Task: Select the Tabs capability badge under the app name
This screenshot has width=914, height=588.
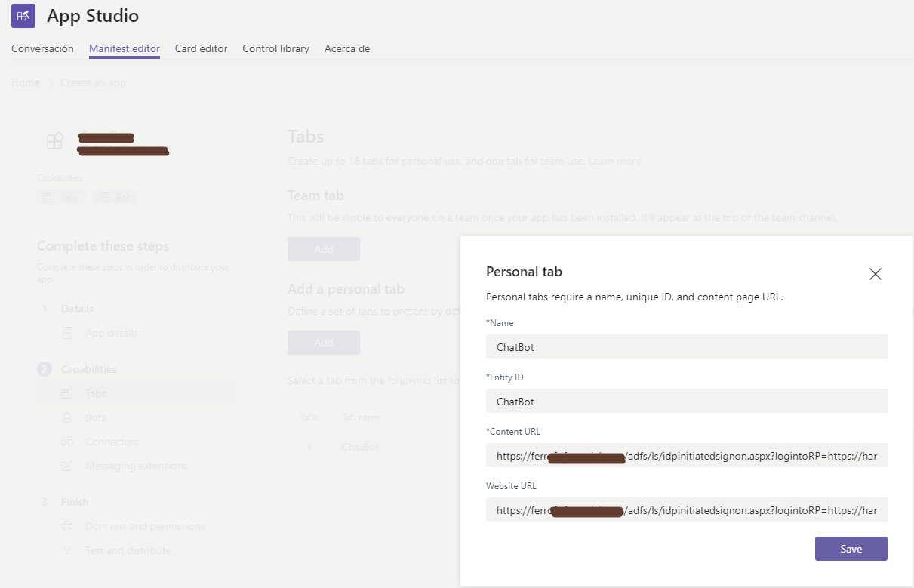Action: tap(60, 196)
